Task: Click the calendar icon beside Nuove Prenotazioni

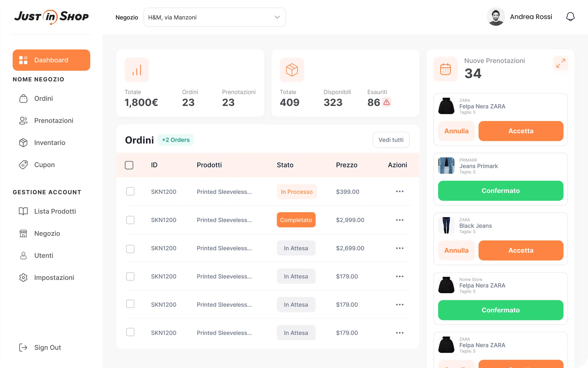Action: [x=445, y=69]
